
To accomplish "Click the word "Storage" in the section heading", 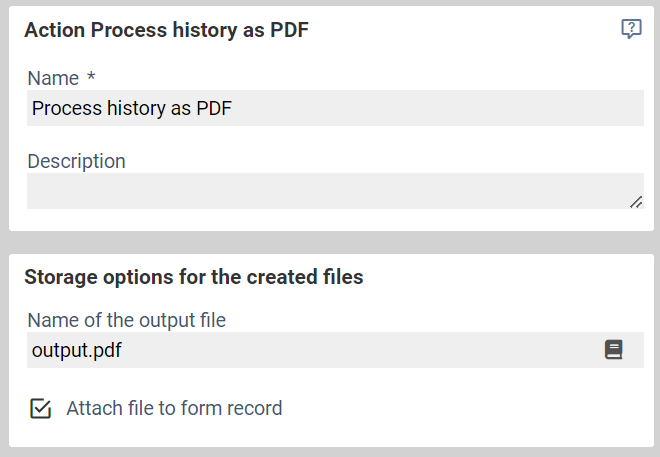I will pyautogui.click(x=58, y=277).
